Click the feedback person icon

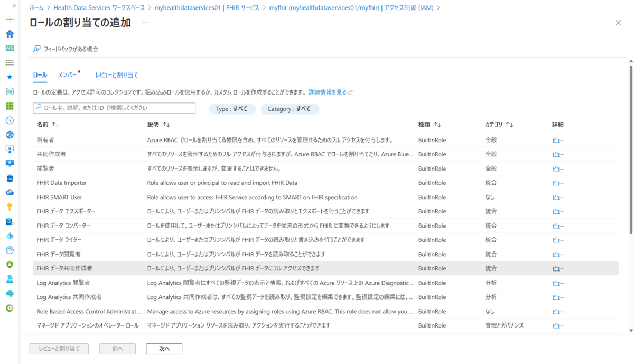point(36,49)
